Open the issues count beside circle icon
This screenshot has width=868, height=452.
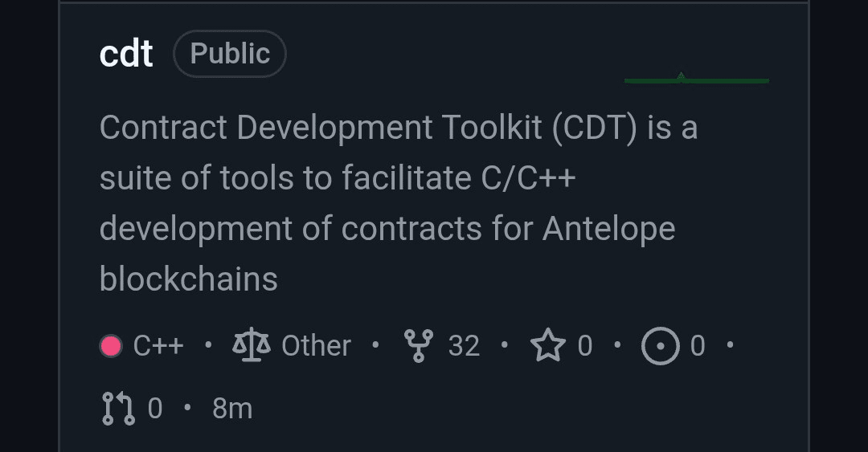click(698, 346)
